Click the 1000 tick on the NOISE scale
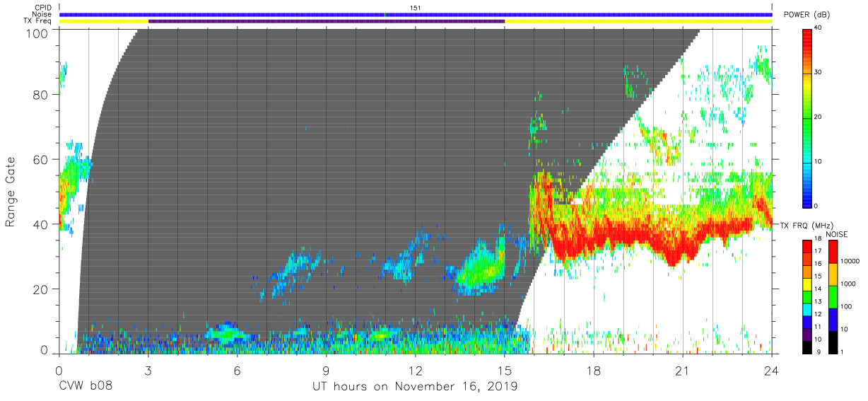 click(x=847, y=284)
